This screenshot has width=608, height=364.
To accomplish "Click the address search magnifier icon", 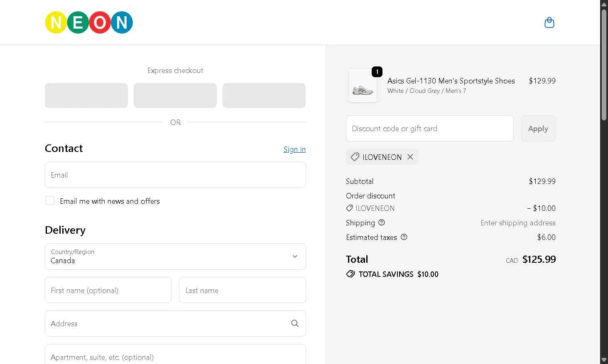I will pyautogui.click(x=295, y=323).
